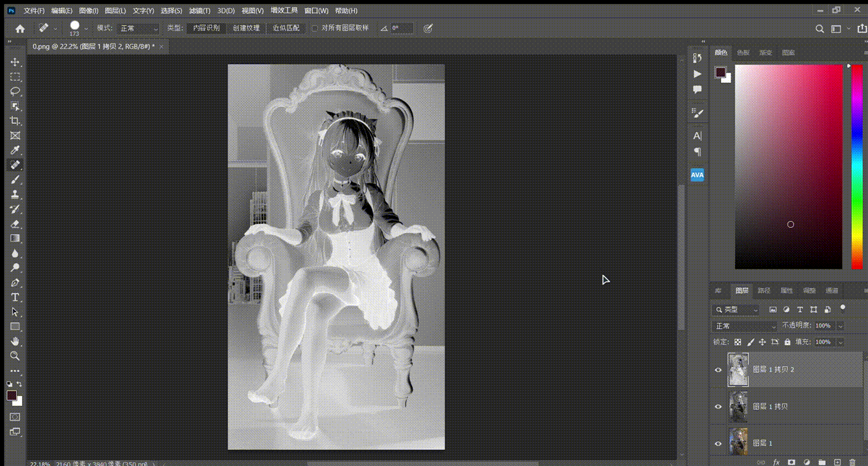Image resolution: width=868 pixels, height=466 pixels.
Task: Select the Rectangular Marquee tool
Action: (15, 76)
